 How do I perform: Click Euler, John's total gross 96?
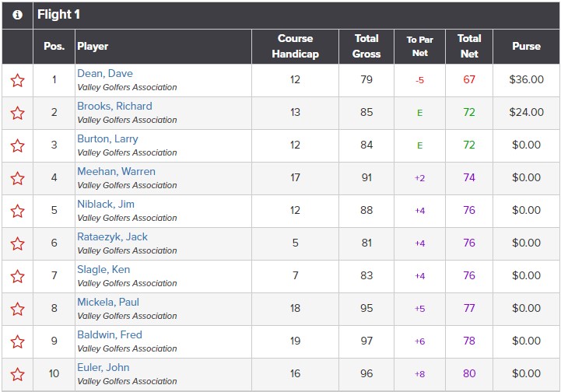(x=366, y=373)
